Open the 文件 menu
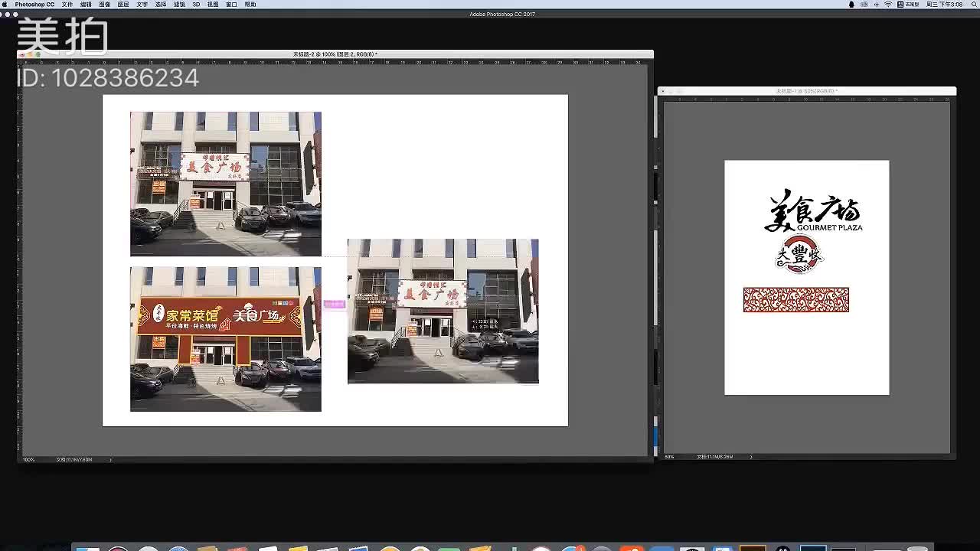Viewport: 980px width, 551px height. coord(67,5)
